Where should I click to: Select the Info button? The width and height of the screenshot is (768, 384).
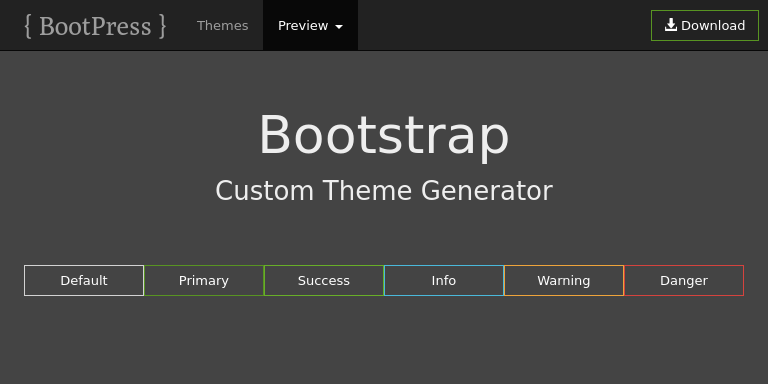click(x=444, y=281)
